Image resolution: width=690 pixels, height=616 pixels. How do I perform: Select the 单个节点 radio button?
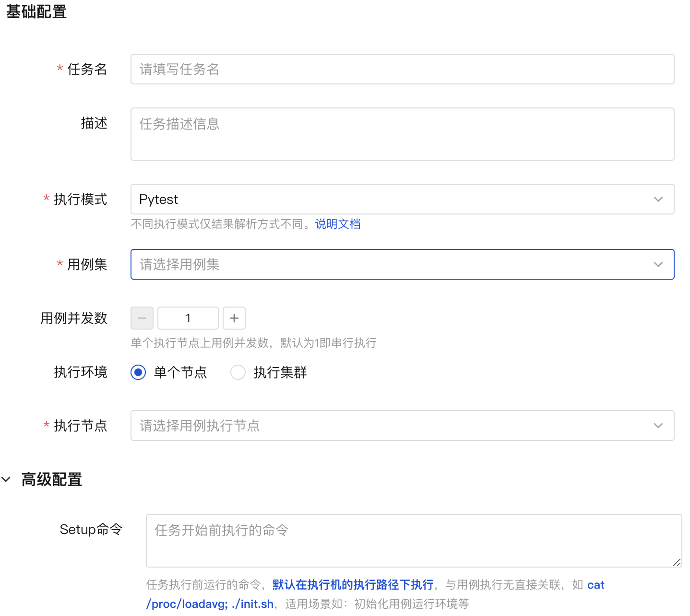pyautogui.click(x=138, y=372)
